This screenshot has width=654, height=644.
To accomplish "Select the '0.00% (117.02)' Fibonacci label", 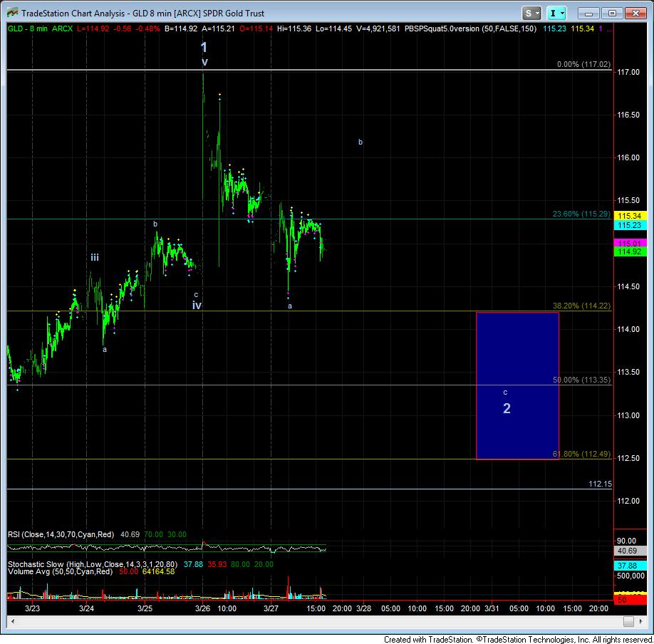I will 583,64.
